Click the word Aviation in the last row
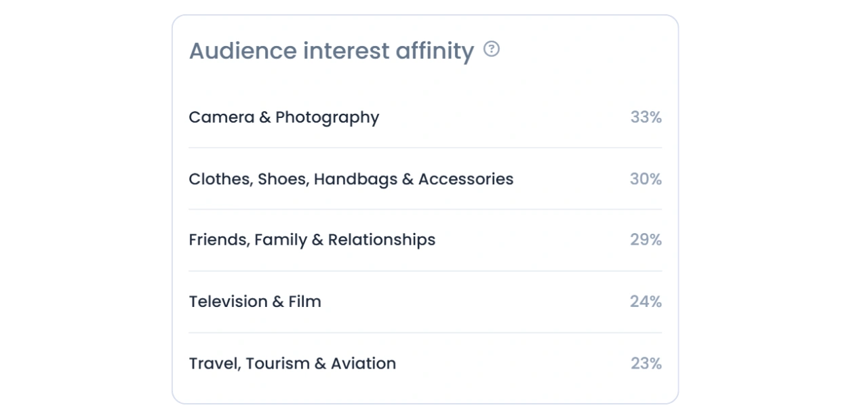Viewport: 868px width, 416px height. [363, 364]
